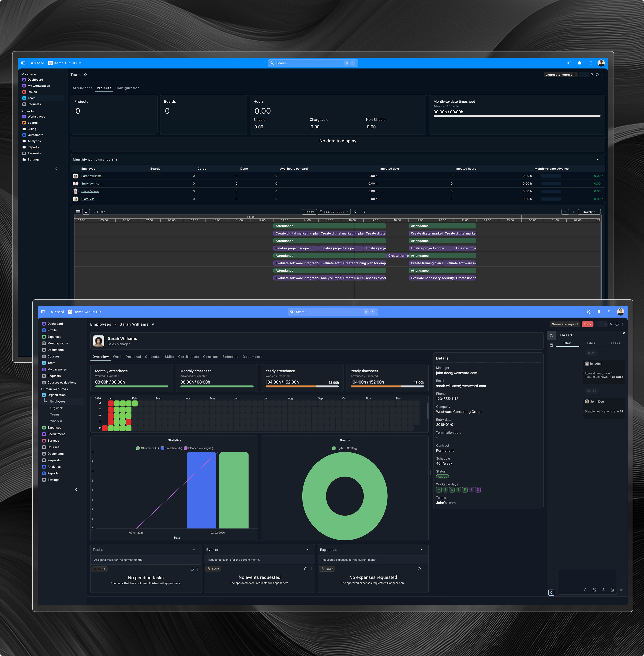Open the Emily Johnson employee link

tap(91, 184)
